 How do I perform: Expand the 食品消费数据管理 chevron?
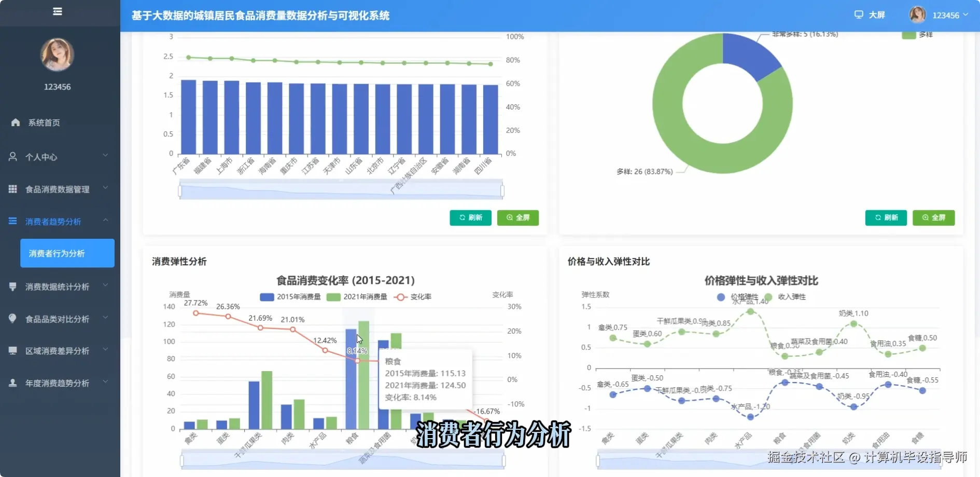(105, 187)
